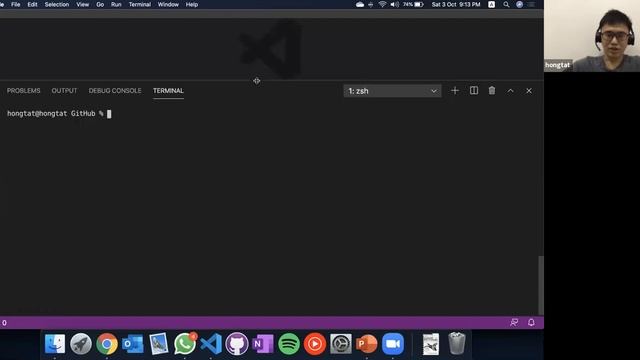Switch to the PROBLEMS tab
This screenshot has height=360, width=640.
coord(23,91)
